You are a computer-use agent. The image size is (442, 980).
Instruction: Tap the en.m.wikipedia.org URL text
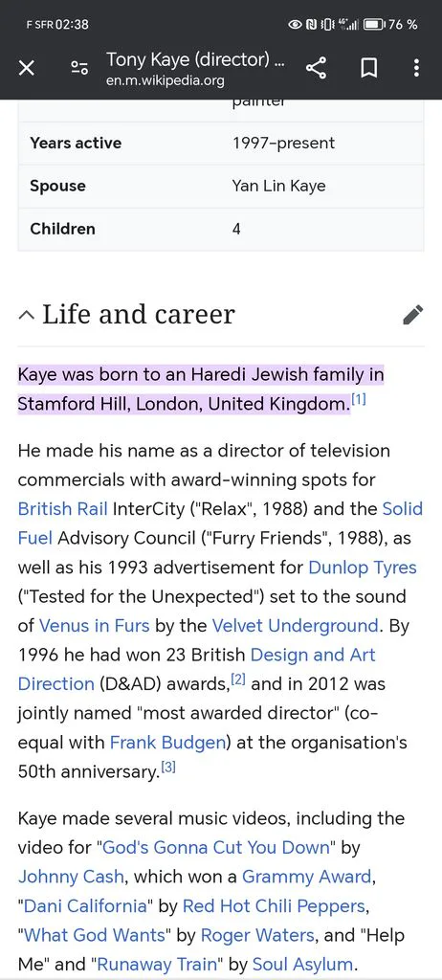point(166,80)
